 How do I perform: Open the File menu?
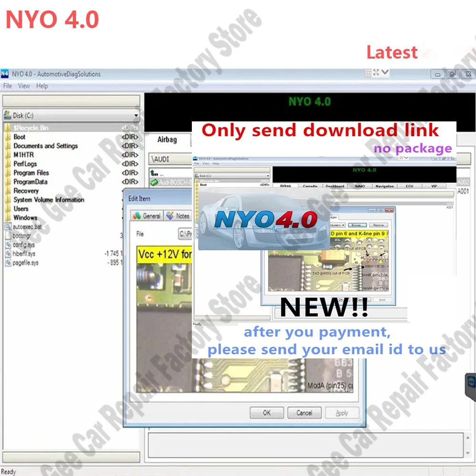click(7, 86)
